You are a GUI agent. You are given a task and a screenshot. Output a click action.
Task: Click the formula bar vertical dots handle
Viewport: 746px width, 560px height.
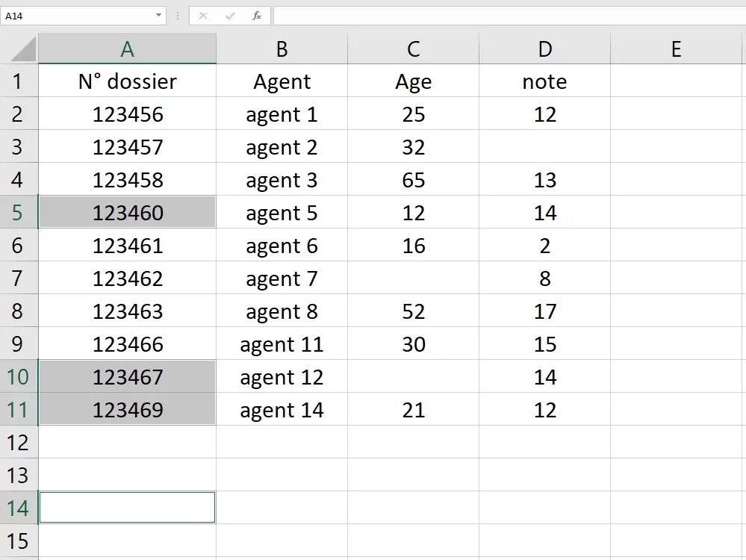178,16
